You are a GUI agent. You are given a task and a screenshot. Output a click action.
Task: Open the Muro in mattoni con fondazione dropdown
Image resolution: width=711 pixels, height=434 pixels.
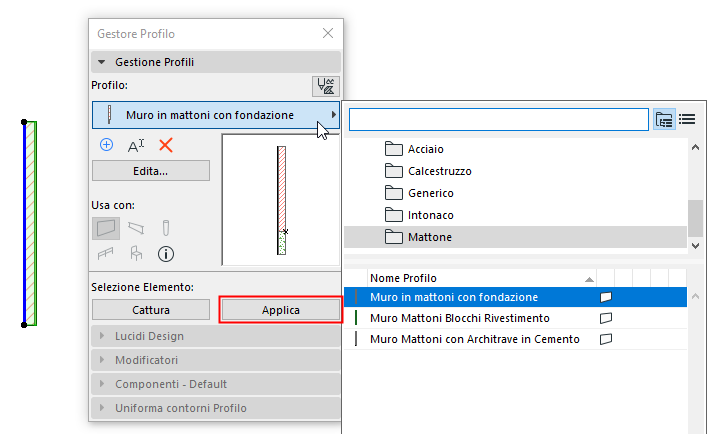click(x=216, y=115)
